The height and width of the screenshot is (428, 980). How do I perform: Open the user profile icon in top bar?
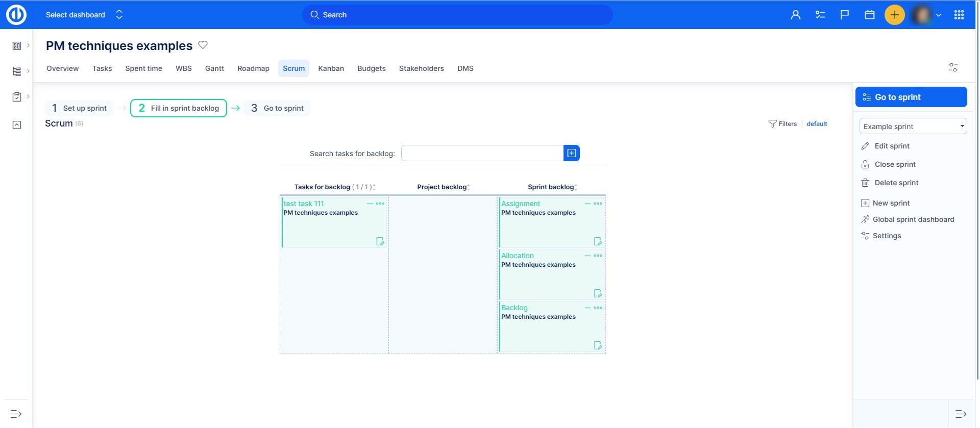click(x=795, y=15)
